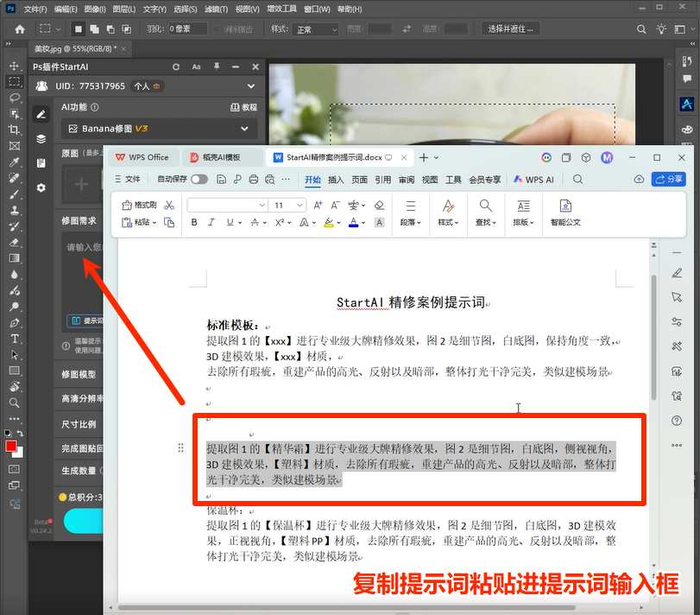Click the clear formatting eraser icon
Image resolution: width=700 pixels, height=615 pixels.
click(379, 205)
